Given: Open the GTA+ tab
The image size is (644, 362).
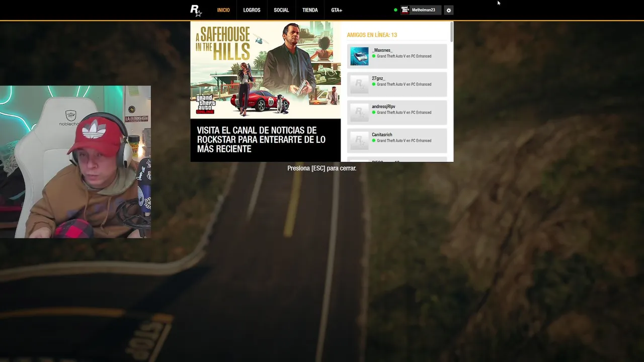Looking at the screenshot, I should point(337,10).
